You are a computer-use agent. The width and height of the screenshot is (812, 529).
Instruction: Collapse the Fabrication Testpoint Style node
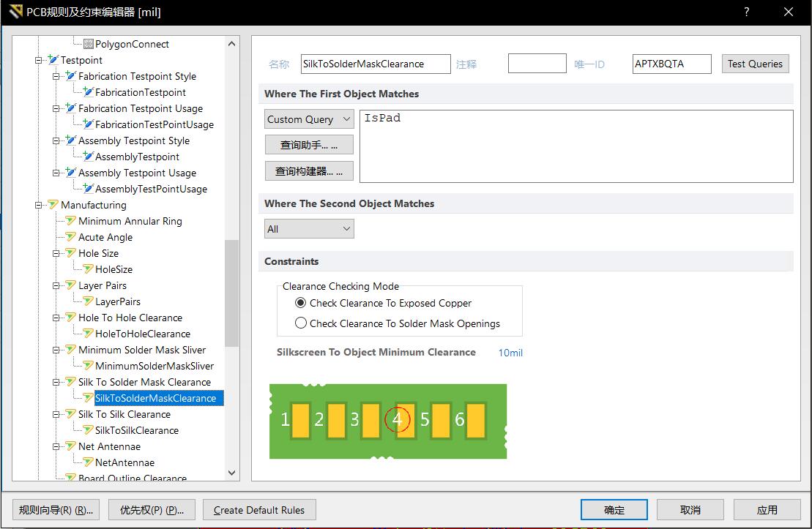[x=56, y=76]
